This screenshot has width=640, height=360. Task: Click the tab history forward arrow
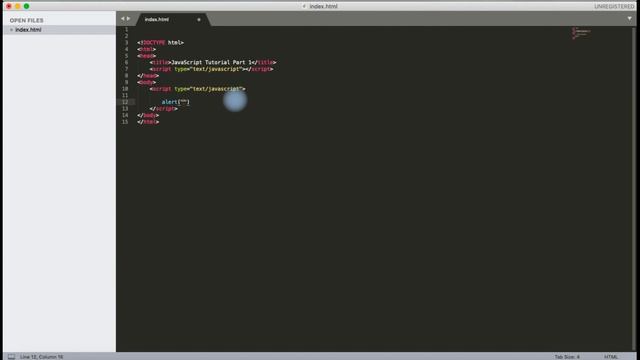pos(129,19)
